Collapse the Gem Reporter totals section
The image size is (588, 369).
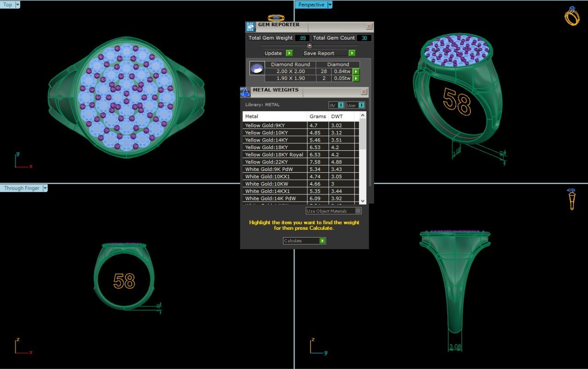point(309,46)
